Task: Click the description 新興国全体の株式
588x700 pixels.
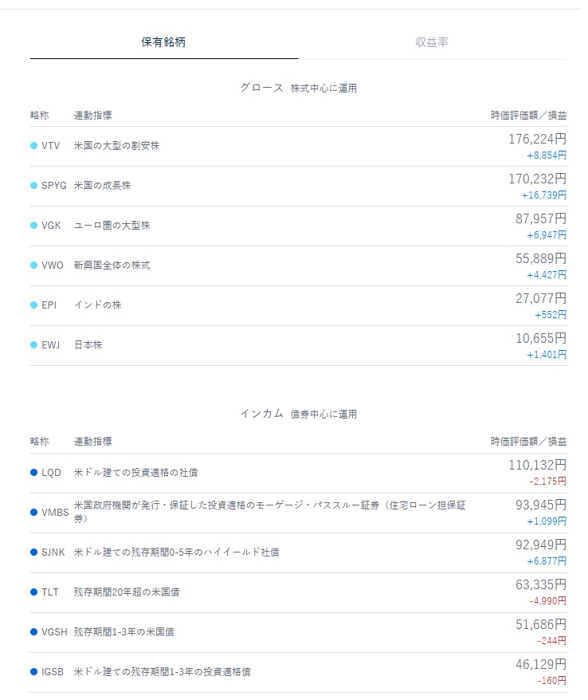Action: pos(112,265)
